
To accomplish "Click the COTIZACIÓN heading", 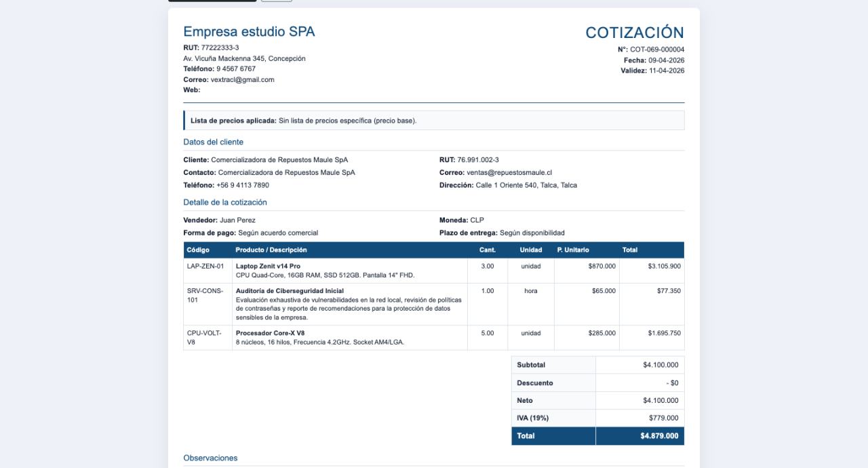I will (x=635, y=33).
